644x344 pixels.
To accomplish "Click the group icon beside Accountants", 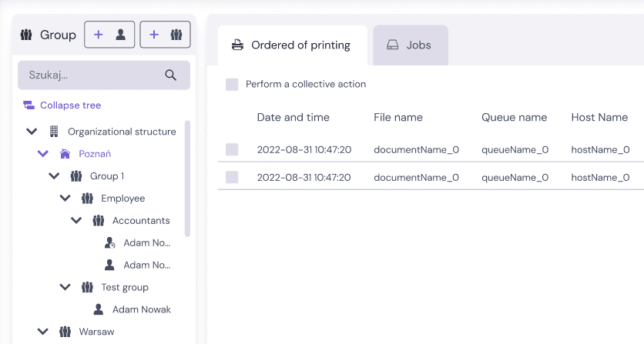I will point(98,220).
